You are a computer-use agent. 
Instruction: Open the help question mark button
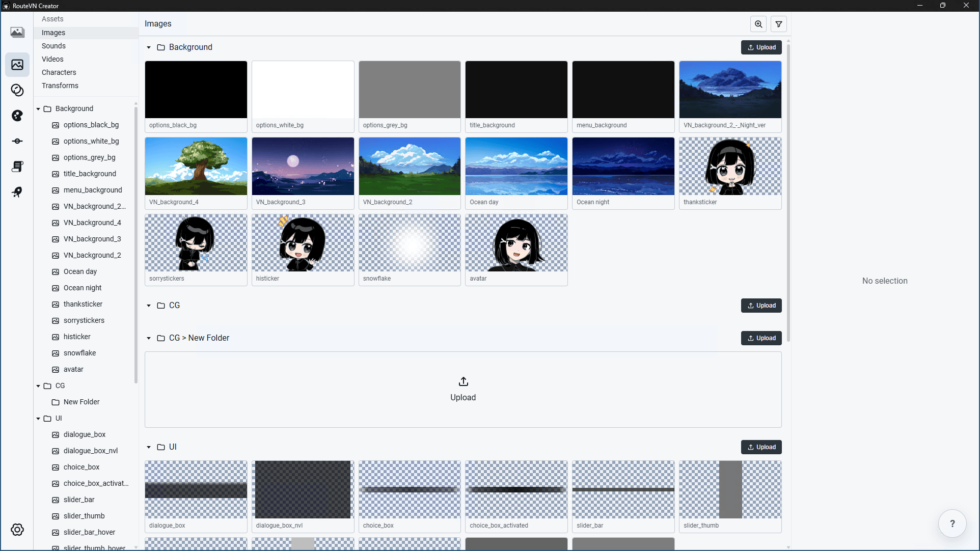point(952,524)
